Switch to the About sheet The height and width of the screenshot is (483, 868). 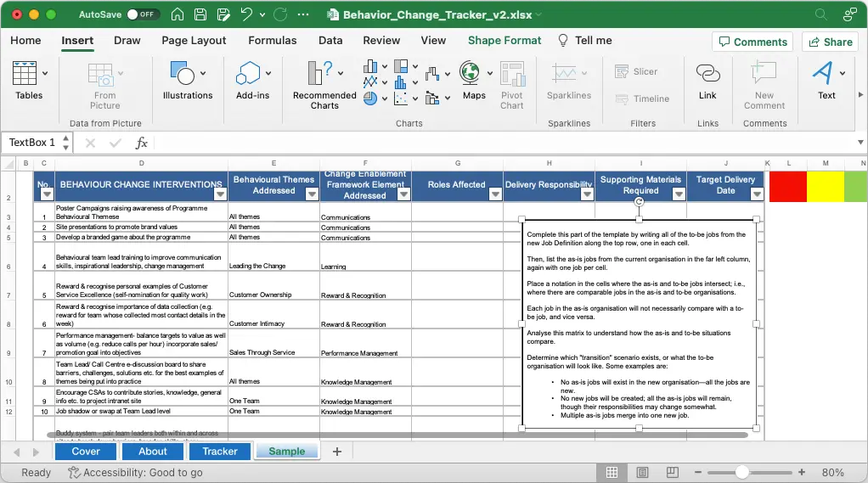(153, 451)
